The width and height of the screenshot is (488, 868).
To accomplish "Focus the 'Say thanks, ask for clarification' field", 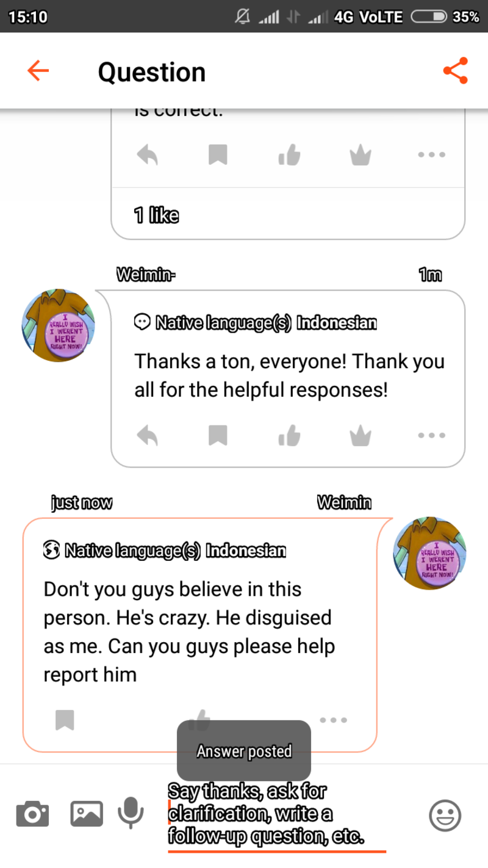I will [x=277, y=815].
